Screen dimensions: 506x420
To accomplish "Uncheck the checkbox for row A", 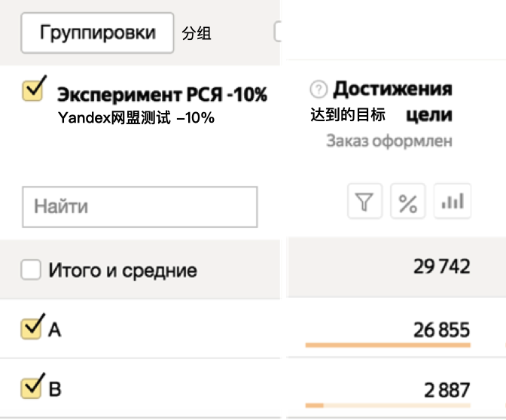I will point(32,329).
